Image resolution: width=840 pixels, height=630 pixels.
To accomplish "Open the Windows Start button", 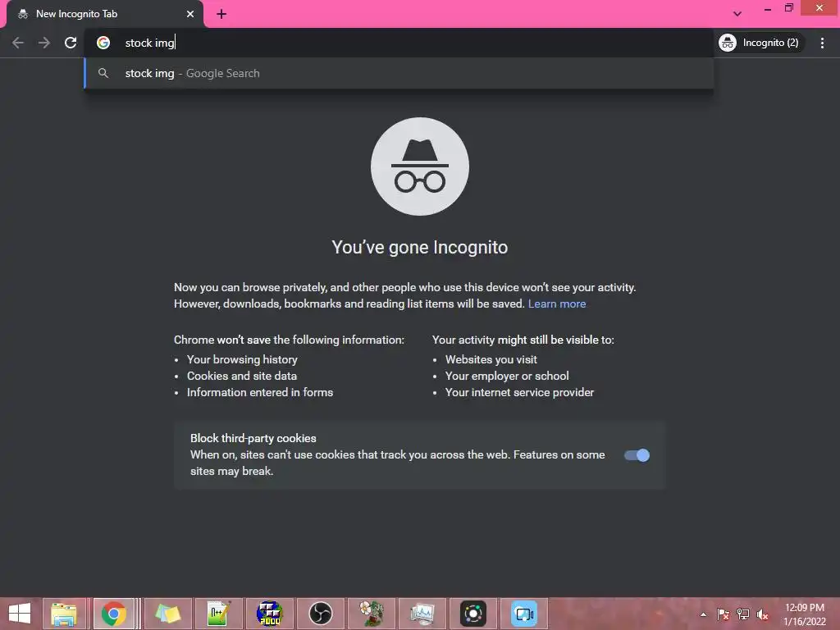I will [20, 614].
